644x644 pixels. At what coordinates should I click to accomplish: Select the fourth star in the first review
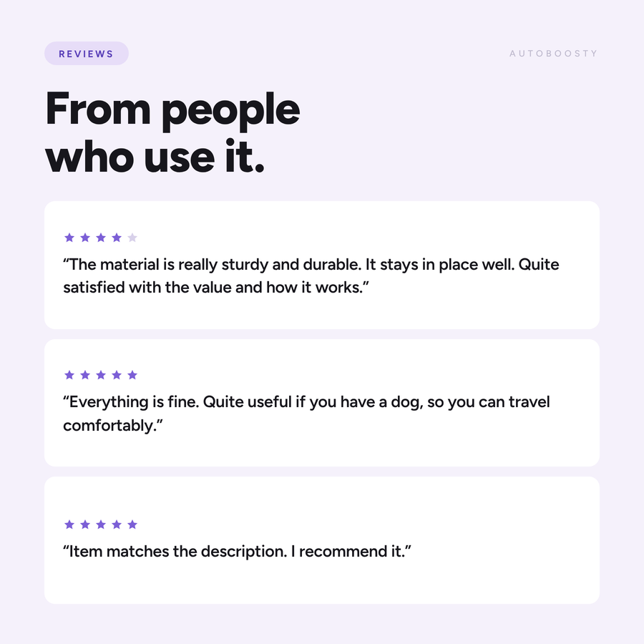(117, 238)
